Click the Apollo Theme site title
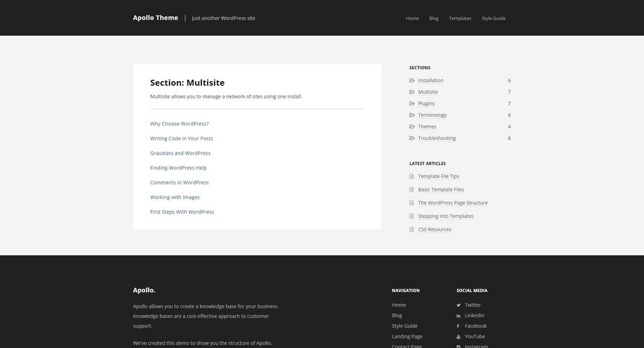The height and width of the screenshot is (348, 644). tap(155, 18)
